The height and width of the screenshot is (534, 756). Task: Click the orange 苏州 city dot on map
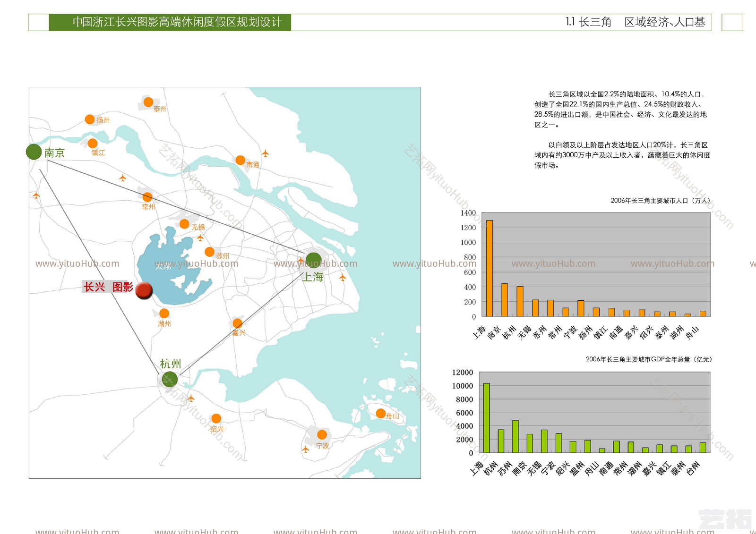pos(209,252)
